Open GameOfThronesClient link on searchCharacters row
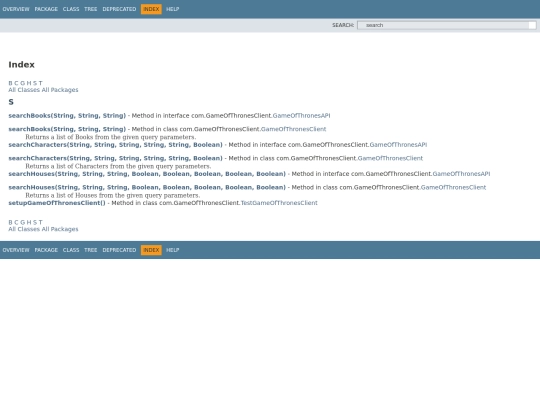The height and width of the screenshot is (405, 540). click(390, 158)
